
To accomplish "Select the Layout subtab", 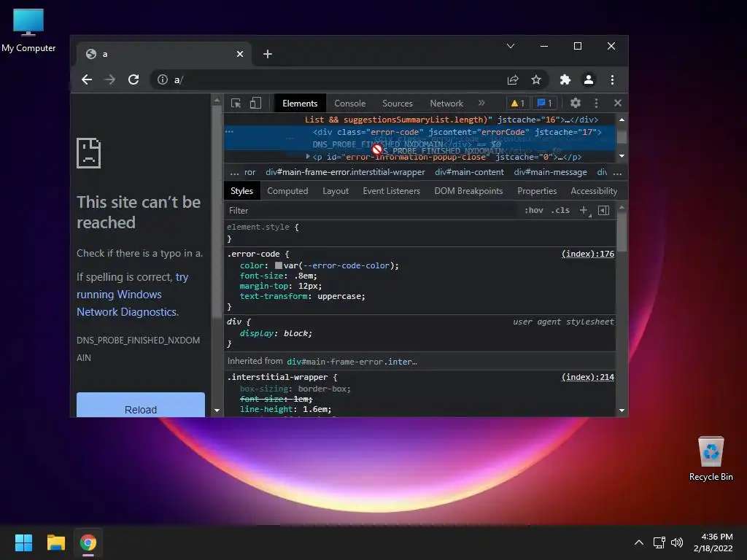I will click(336, 191).
